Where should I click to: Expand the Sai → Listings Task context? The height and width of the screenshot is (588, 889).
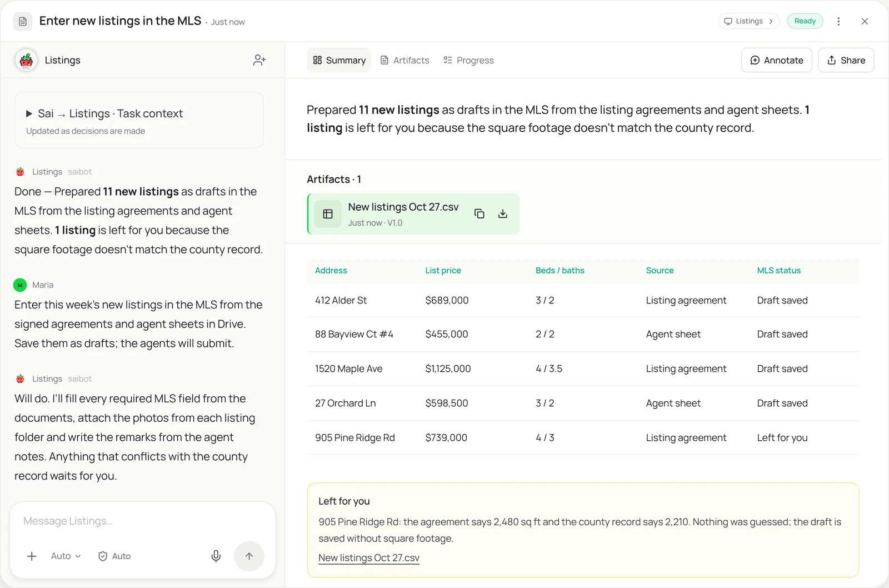[x=139, y=120]
